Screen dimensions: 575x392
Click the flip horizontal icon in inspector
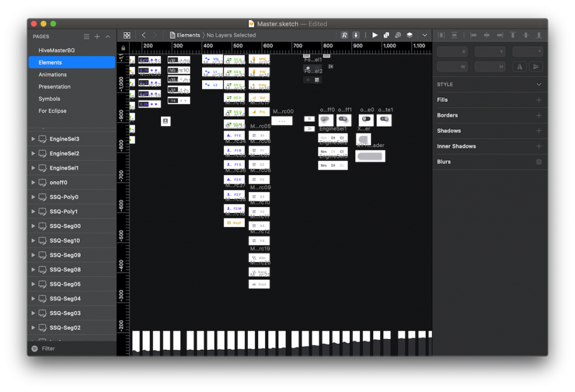coord(519,67)
